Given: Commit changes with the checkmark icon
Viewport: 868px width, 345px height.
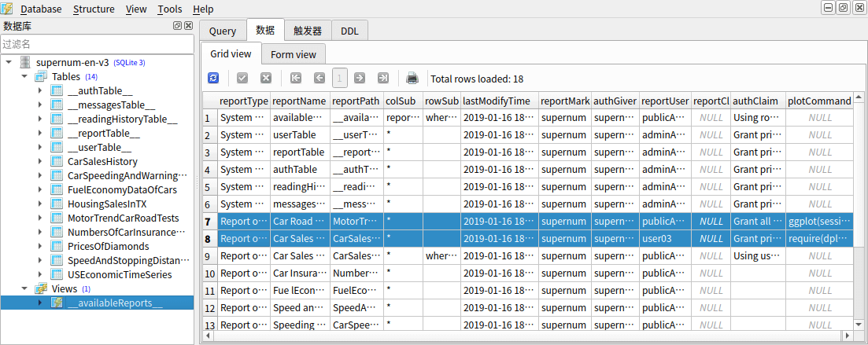Looking at the screenshot, I should pyautogui.click(x=242, y=78).
